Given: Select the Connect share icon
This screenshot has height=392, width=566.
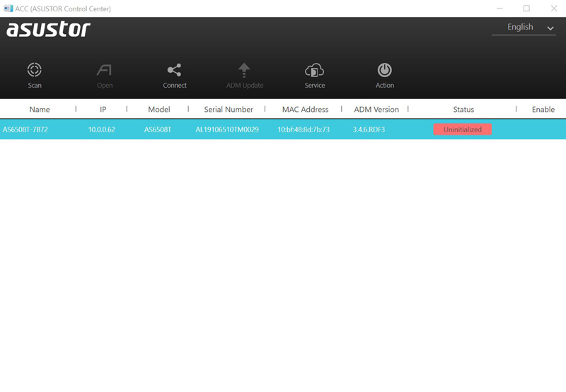Looking at the screenshot, I should 174,69.
